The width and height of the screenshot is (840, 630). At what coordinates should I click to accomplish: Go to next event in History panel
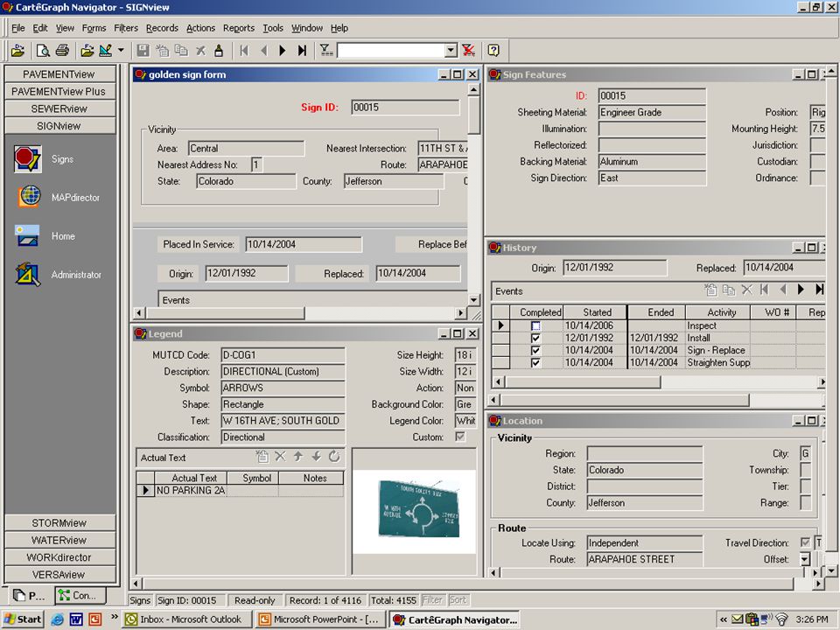tap(801, 290)
